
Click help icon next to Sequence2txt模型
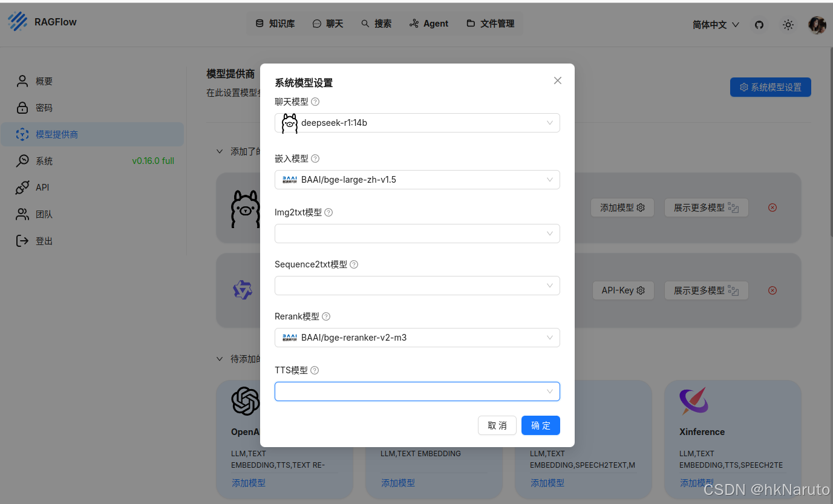click(x=354, y=264)
